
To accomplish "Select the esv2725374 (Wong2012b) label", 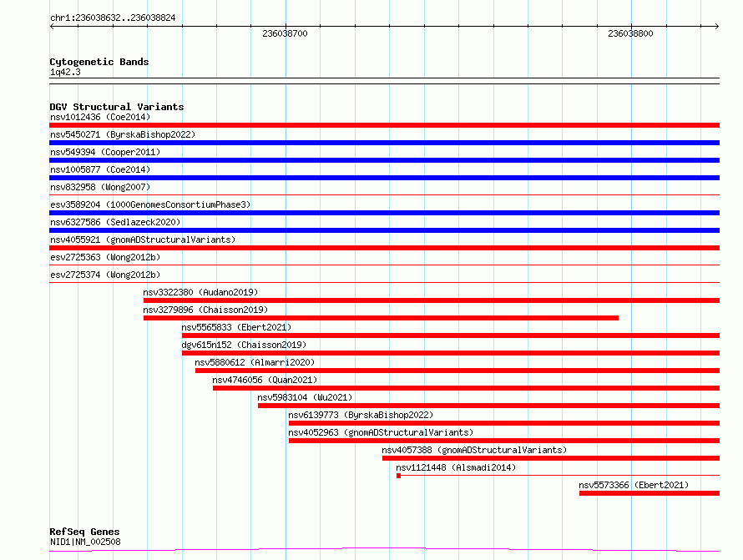I will coord(105,275).
